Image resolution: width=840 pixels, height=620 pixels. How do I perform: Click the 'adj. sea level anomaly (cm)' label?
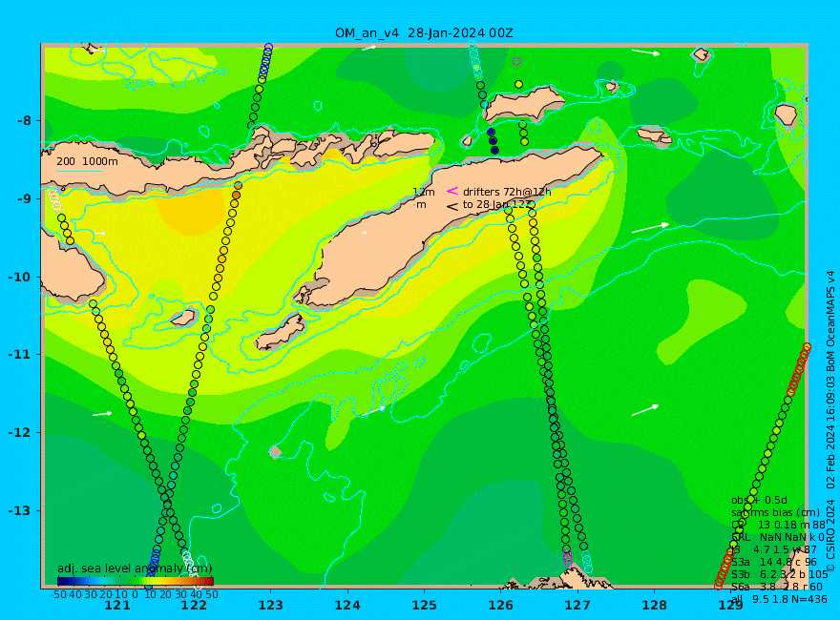click(135, 568)
